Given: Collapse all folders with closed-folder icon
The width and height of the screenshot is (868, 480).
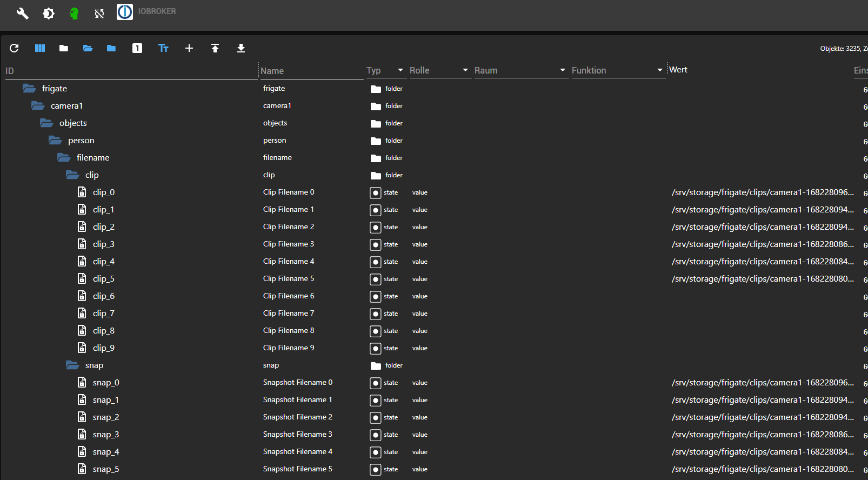Looking at the screenshot, I should (64, 48).
